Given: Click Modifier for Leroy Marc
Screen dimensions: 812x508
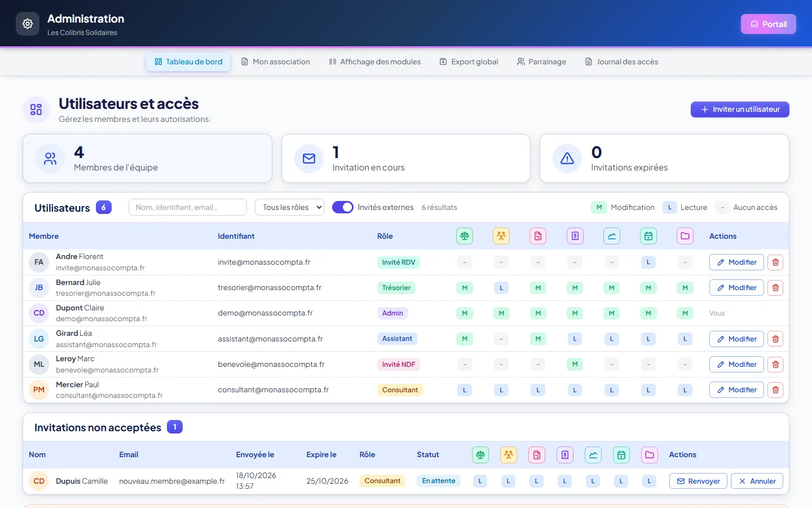Looking at the screenshot, I should click(736, 365).
